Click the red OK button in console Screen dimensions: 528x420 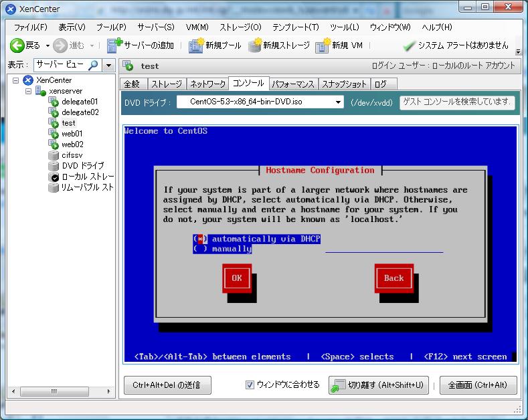click(x=237, y=278)
